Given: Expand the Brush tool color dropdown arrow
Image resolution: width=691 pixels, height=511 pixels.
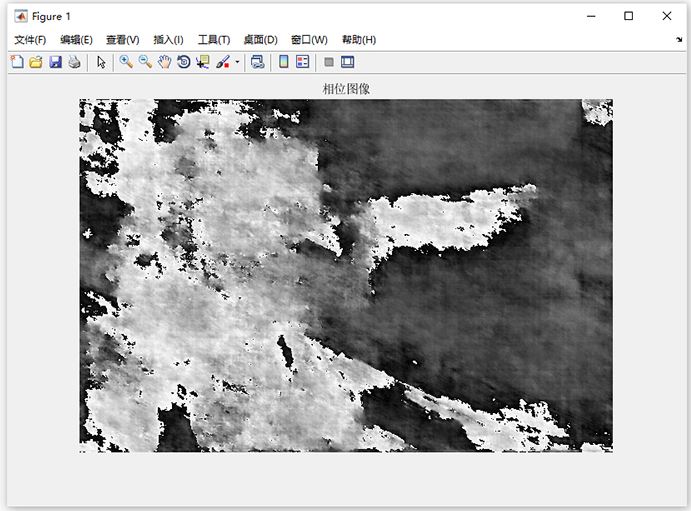Looking at the screenshot, I should click(x=237, y=62).
